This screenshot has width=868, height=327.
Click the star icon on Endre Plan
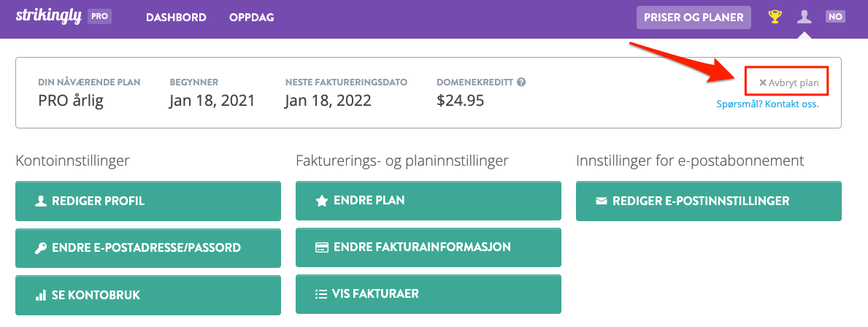322,200
